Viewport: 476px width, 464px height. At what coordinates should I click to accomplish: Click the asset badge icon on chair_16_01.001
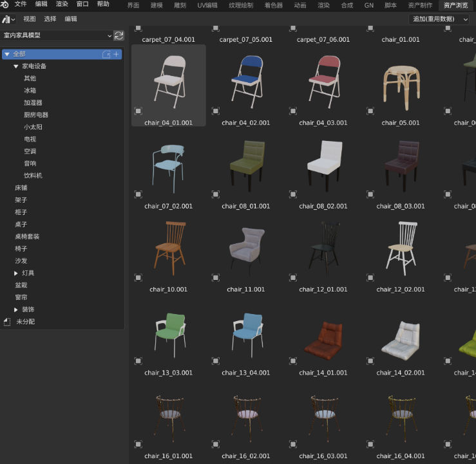pos(138,444)
